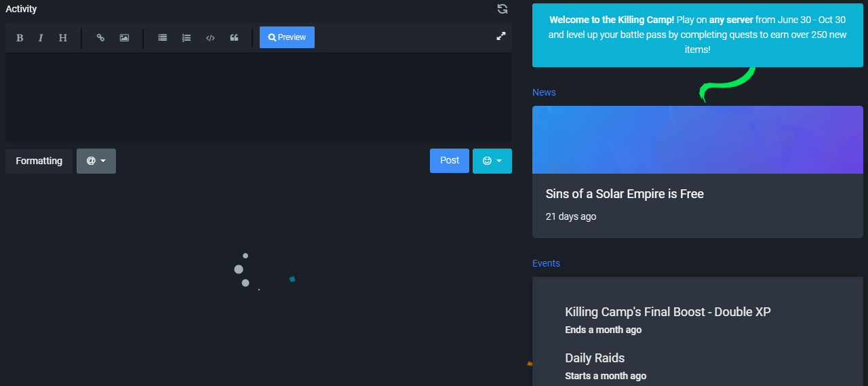Apply italic formatting in editor
The height and width of the screenshot is (386, 868).
[41, 38]
